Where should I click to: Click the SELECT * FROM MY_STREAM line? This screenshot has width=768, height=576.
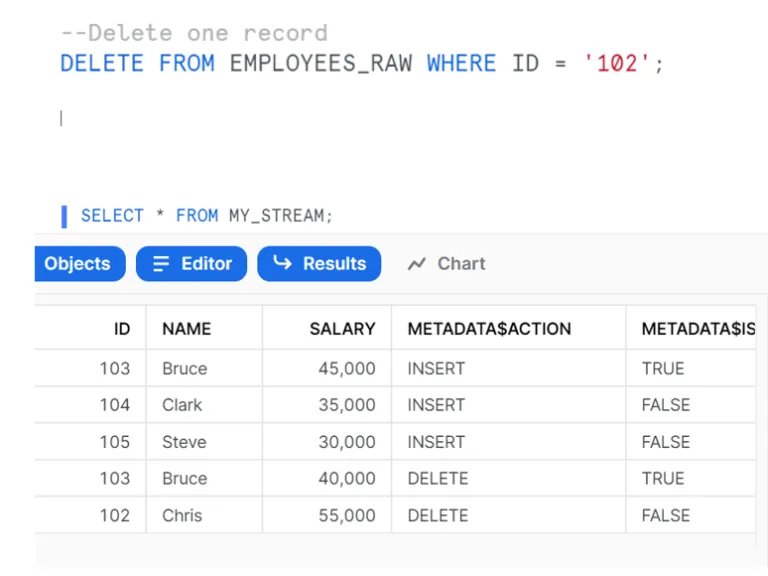tap(206, 216)
